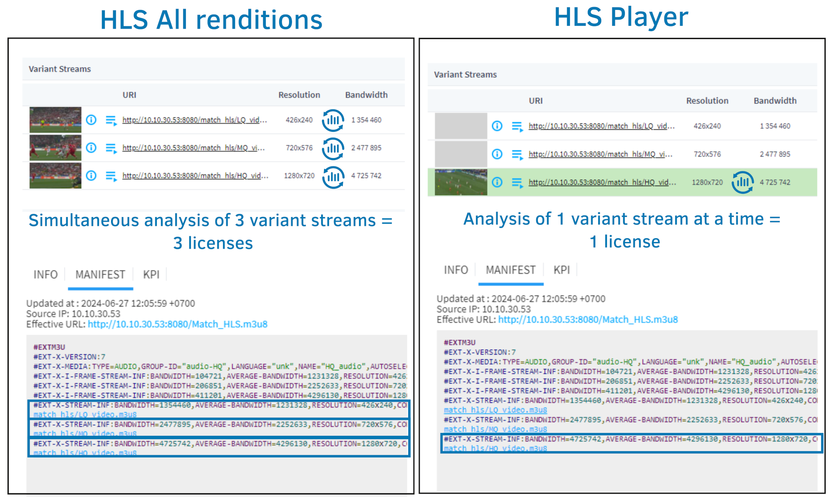Click analysis icon for 1280x720 stream, left panel

click(x=333, y=177)
